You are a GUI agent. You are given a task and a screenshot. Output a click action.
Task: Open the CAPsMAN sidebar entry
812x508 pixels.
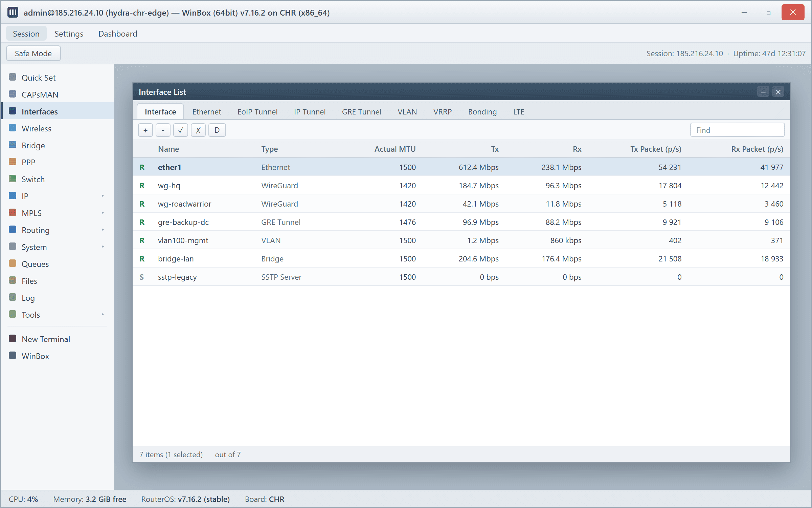coord(57,94)
